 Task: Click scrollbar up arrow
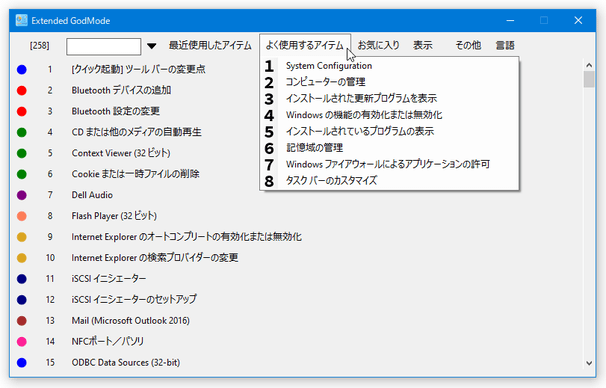[x=589, y=65]
